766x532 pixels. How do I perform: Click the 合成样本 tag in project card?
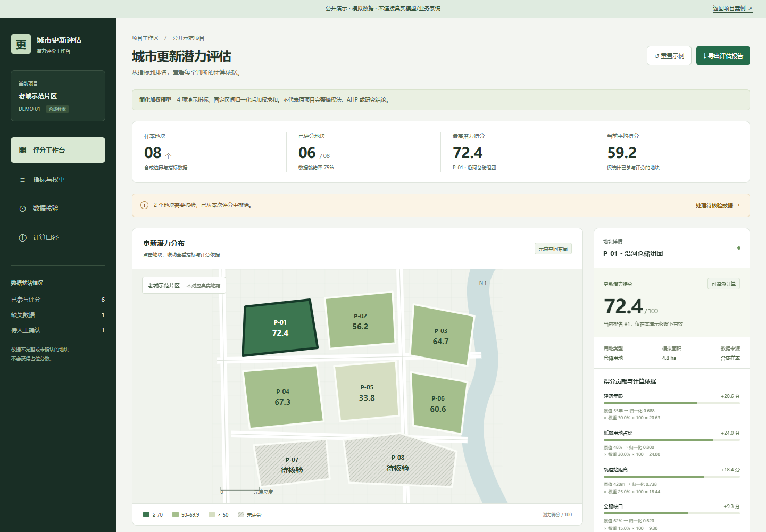[x=57, y=109]
